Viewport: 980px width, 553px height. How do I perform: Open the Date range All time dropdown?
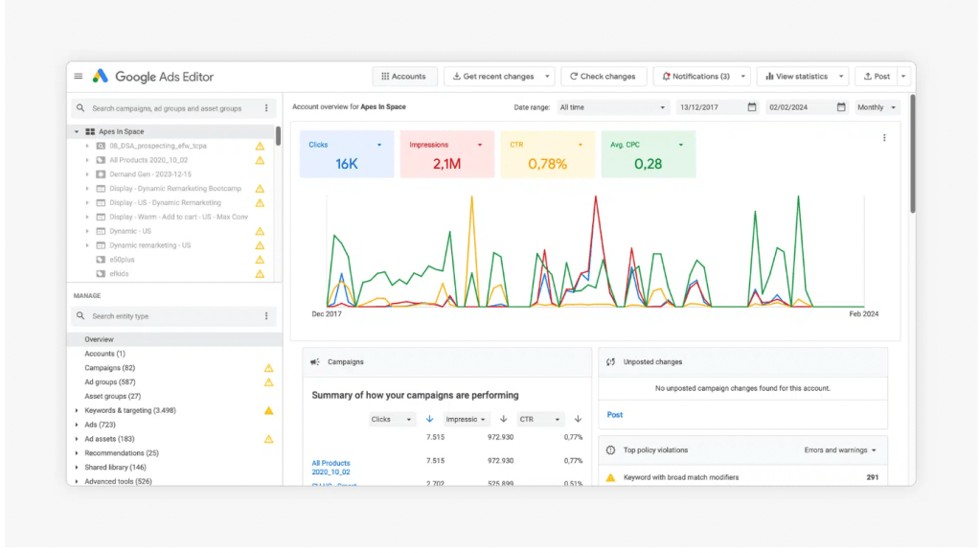click(613, 107)
